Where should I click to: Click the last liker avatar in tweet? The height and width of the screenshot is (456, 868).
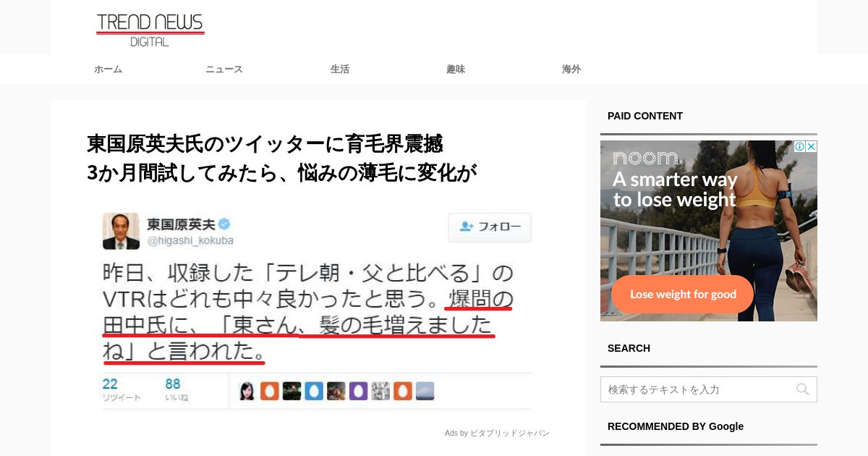pyautogui.click(x=425, y=391)
